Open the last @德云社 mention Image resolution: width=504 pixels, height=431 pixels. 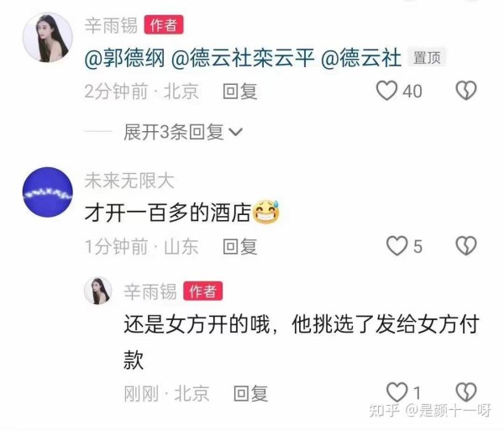point(361,58)
